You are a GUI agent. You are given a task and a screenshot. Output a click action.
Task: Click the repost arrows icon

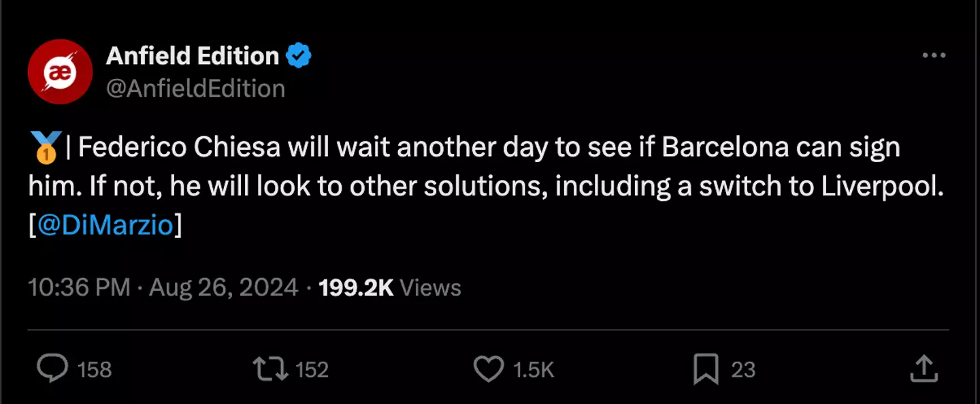tap(270, 369)
